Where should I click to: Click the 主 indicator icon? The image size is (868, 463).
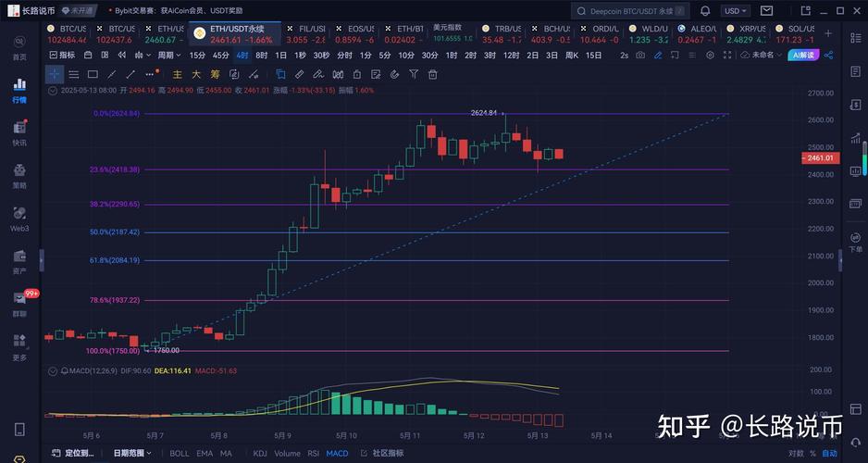click(177, 74)
